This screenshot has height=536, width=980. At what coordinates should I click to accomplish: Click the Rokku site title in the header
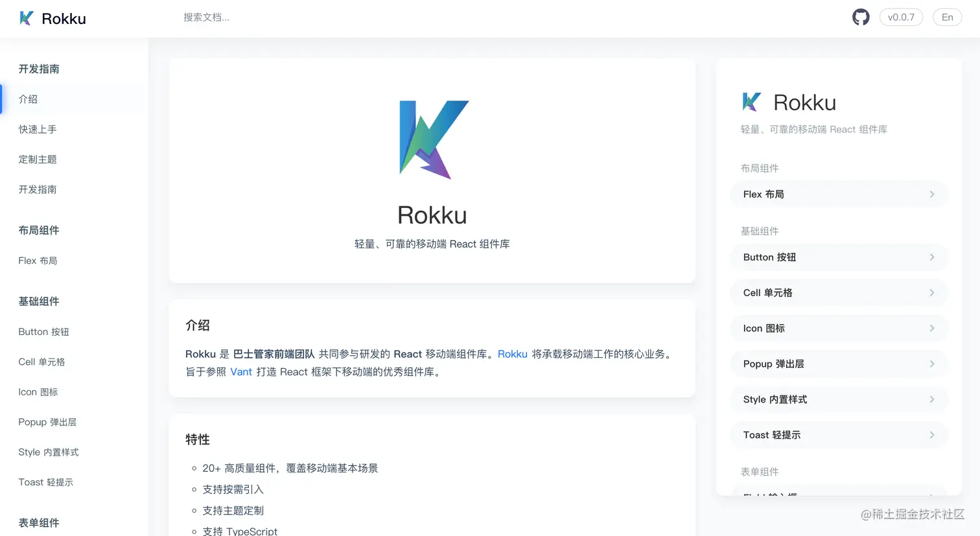pyautogui.click(x=64, y=19)
